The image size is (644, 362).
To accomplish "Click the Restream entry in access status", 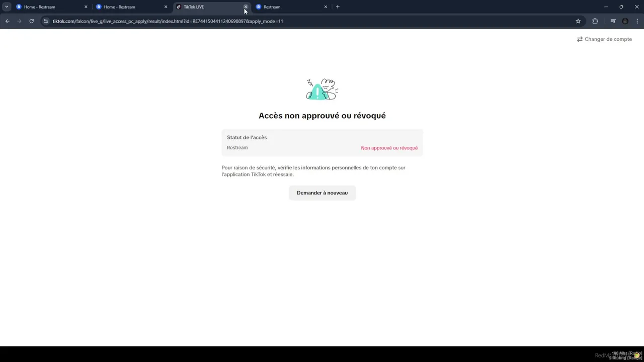I will point(237,148).
